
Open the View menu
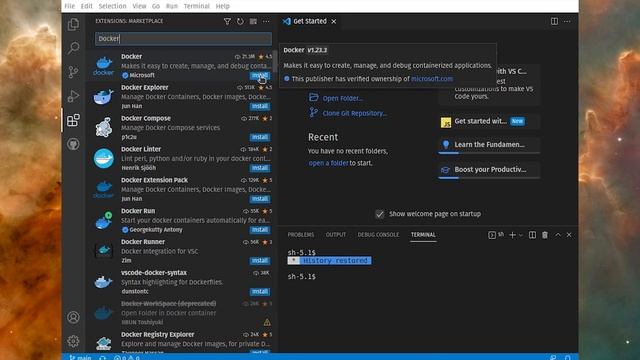click(x=139, y=6)
